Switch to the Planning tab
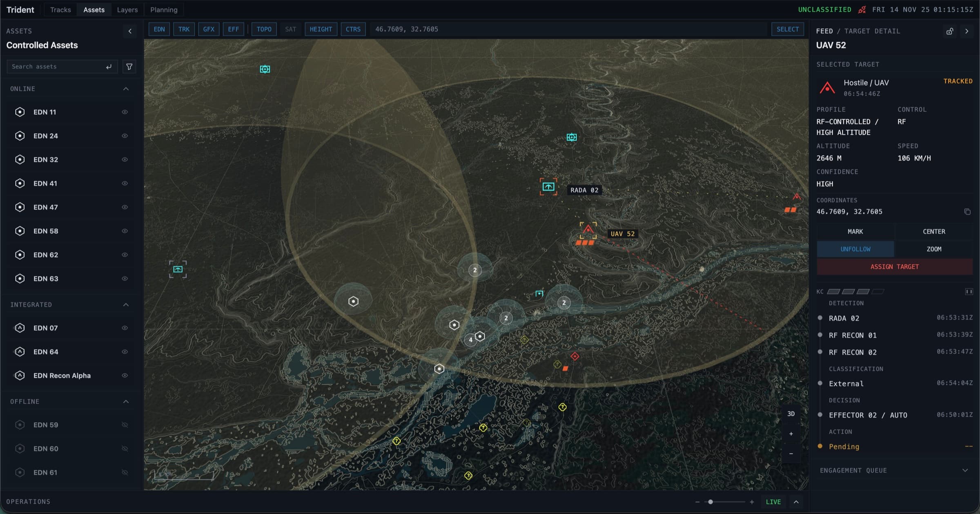This screenshot has height=514, width=980. [164, 10]
